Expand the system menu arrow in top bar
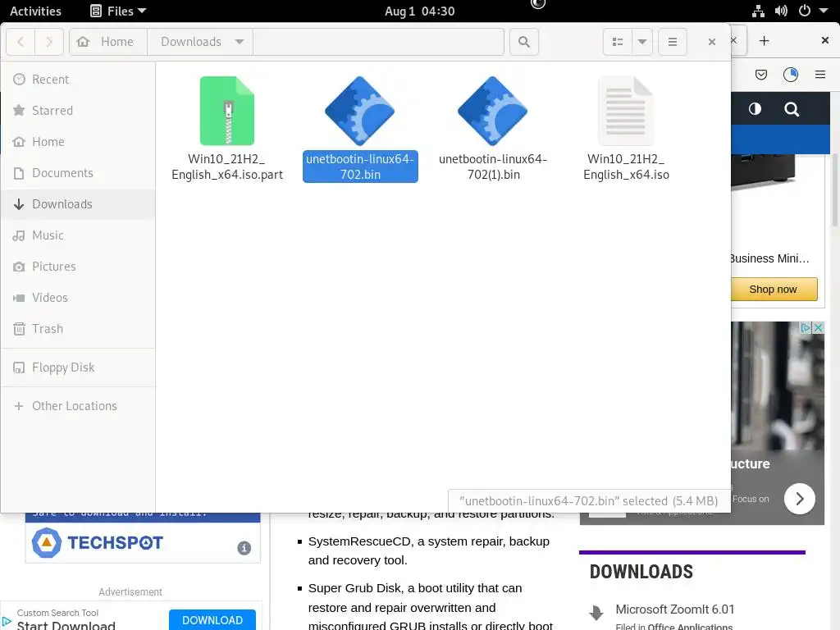 pyautogui.click(x=824, y=11)
